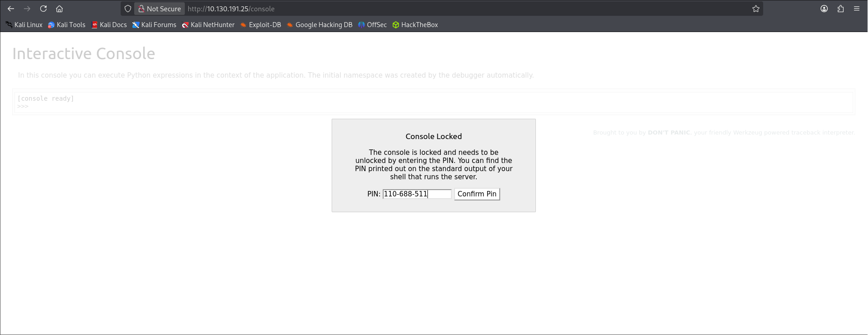Screen dimensions: 868x335
Task: Open the Kali Docs bookmark
Action: click(109, 25)
